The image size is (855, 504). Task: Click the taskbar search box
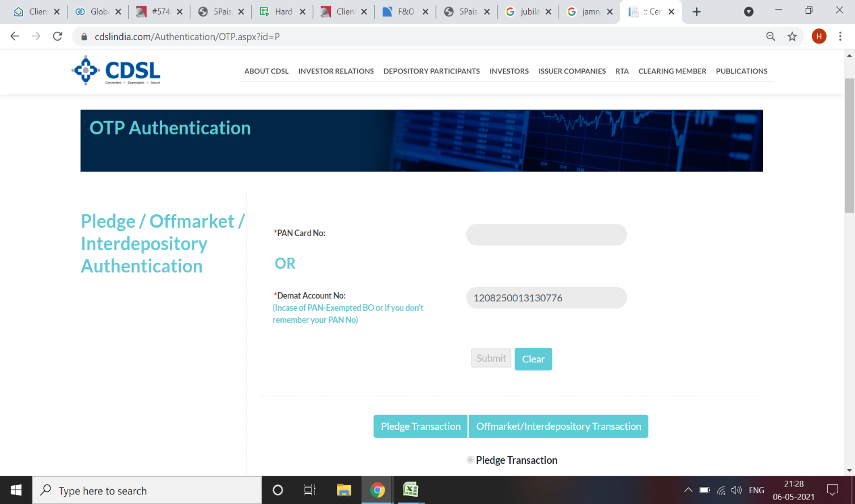(x=147, y=490)
